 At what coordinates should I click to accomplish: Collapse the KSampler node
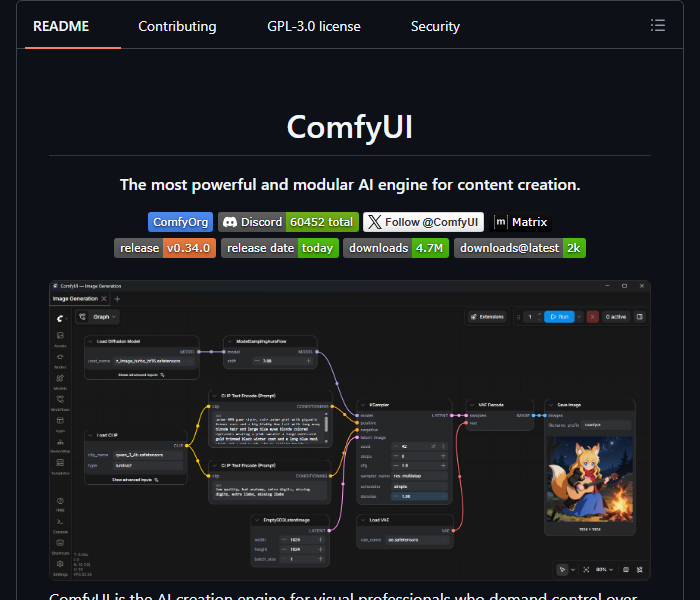(x=363, y=405)
